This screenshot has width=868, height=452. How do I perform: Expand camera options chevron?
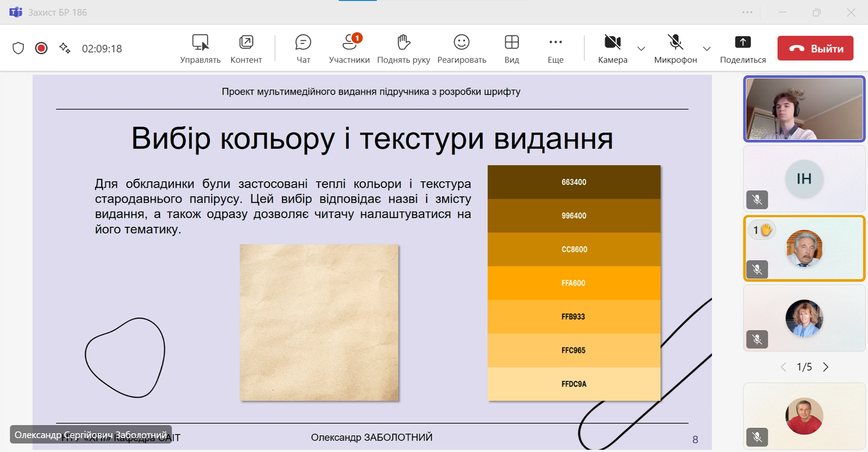[641, 49]
